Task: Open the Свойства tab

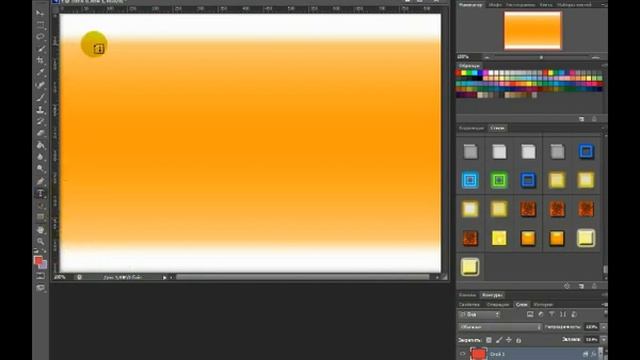Action: click(469, 304)
